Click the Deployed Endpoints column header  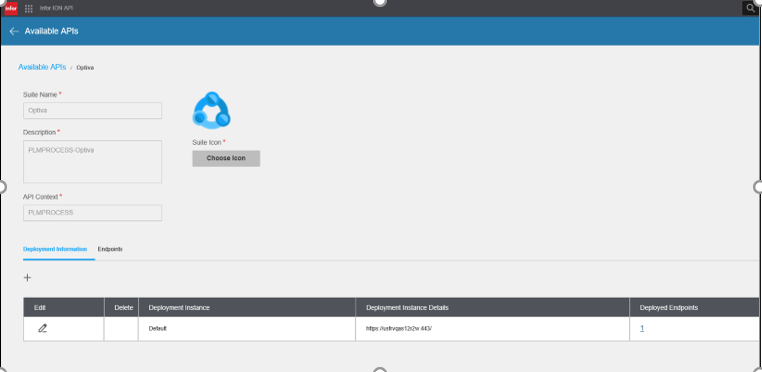coord(694,307)
